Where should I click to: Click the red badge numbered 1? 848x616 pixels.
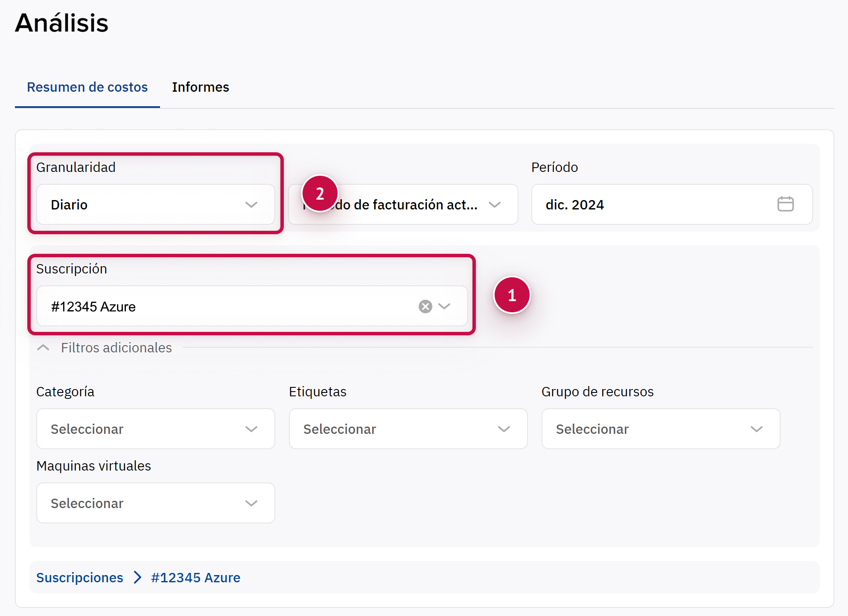(512, 295)
